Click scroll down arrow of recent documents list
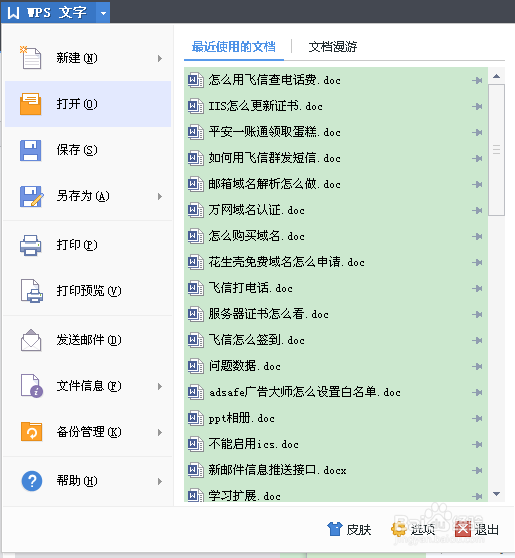 click(496, 494)
